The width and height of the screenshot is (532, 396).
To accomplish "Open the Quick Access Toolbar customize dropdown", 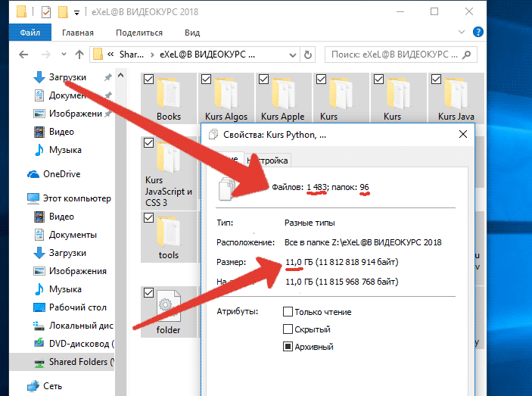I will coord(77,13).
